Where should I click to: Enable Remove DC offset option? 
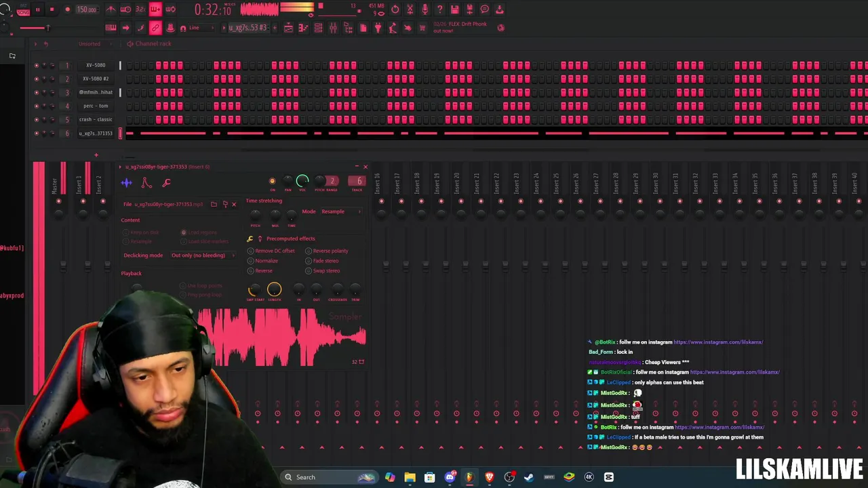click(x=271, y=251)
